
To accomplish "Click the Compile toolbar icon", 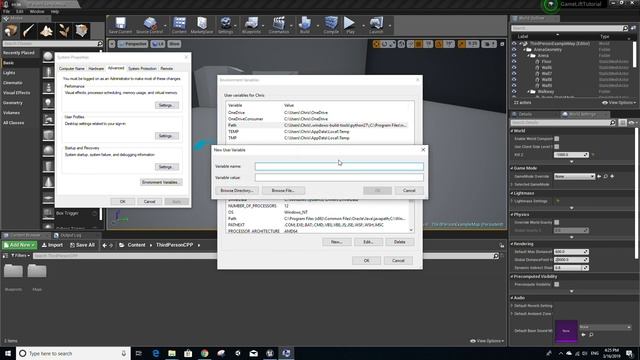I will [x=331, y=25].
